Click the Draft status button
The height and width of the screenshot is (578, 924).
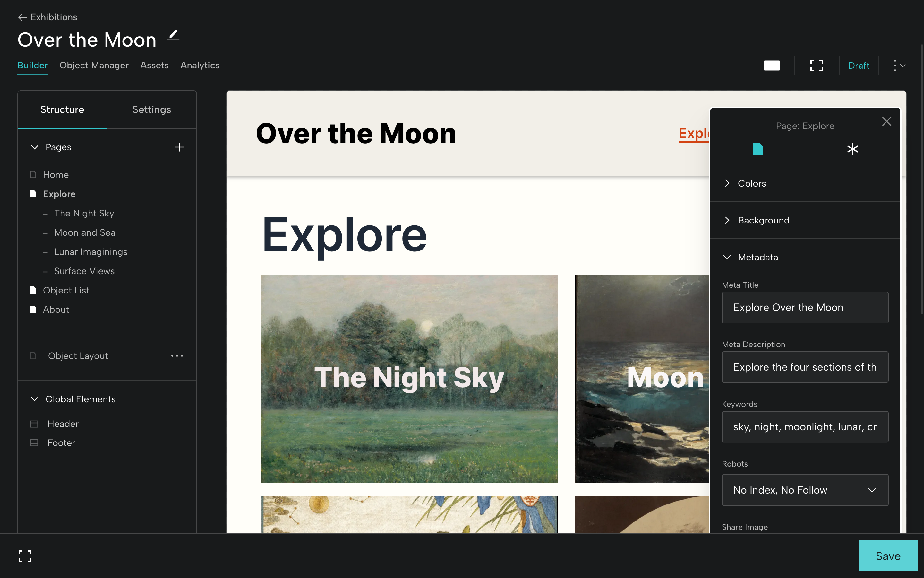point(858,66)
